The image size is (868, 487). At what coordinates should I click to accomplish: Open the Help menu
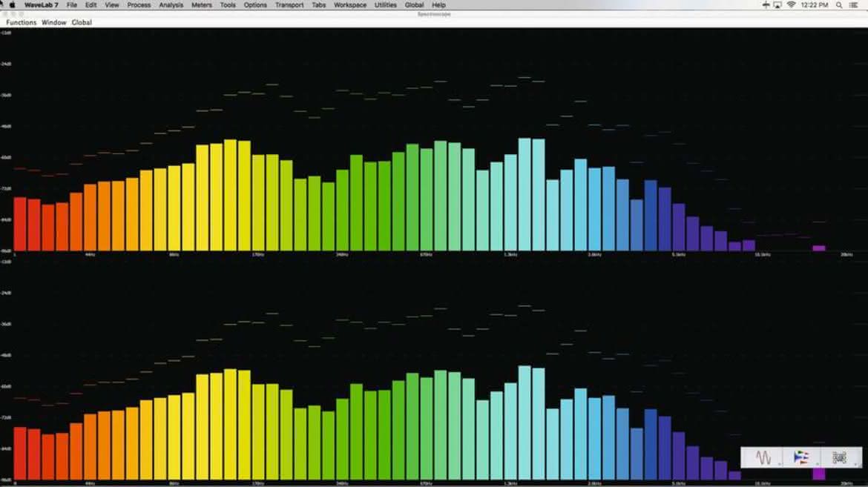(x=438, y=5)
